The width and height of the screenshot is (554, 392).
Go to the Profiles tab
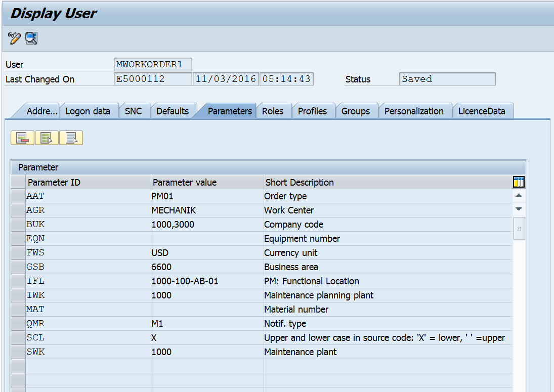click(x=312, y=111)
